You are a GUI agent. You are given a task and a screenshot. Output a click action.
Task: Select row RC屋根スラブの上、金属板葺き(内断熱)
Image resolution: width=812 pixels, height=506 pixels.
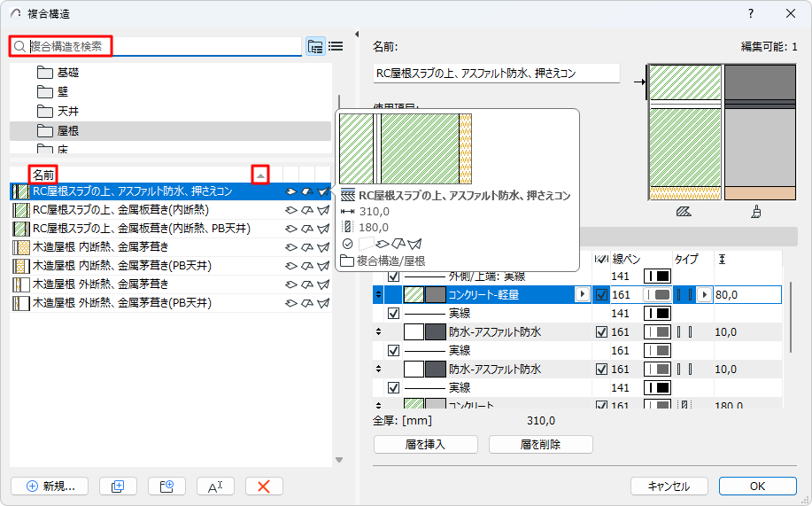click(x=170, y=210)
